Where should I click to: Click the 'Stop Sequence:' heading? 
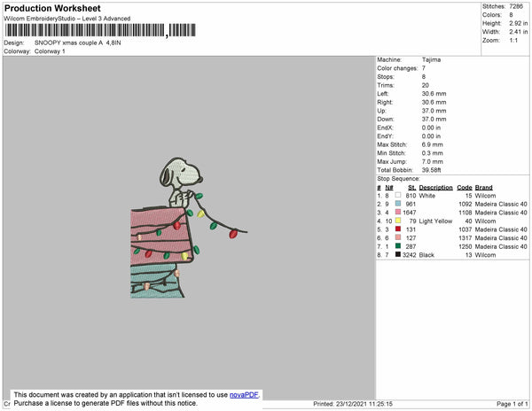pyautogui.click(x=398, y=179)
